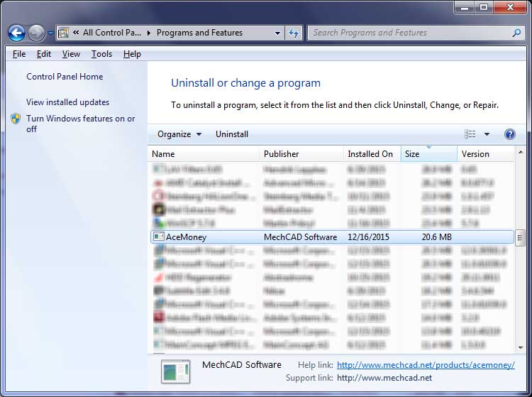Click the 20.6 MB size value

(437, 237)
